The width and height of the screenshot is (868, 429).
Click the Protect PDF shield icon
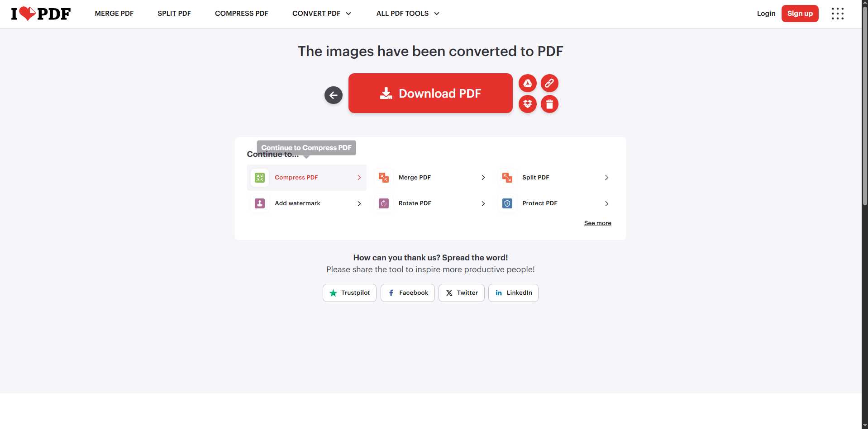pos(507,203)
